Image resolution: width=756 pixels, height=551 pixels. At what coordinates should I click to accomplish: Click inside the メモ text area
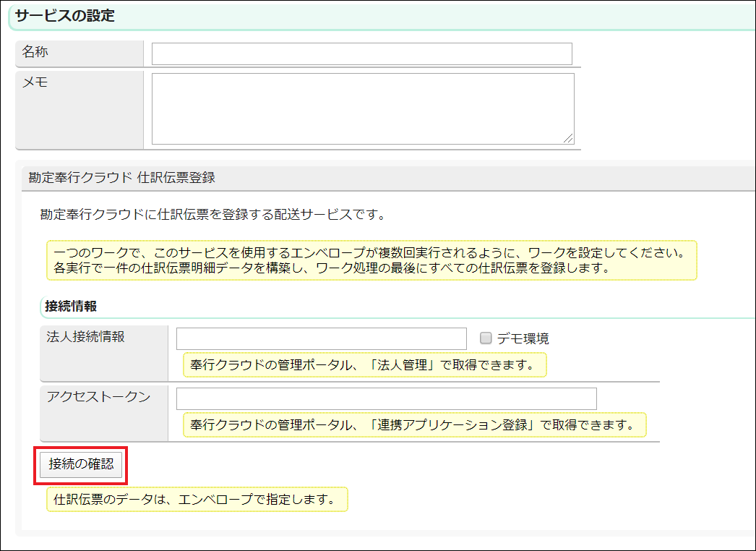363,108
